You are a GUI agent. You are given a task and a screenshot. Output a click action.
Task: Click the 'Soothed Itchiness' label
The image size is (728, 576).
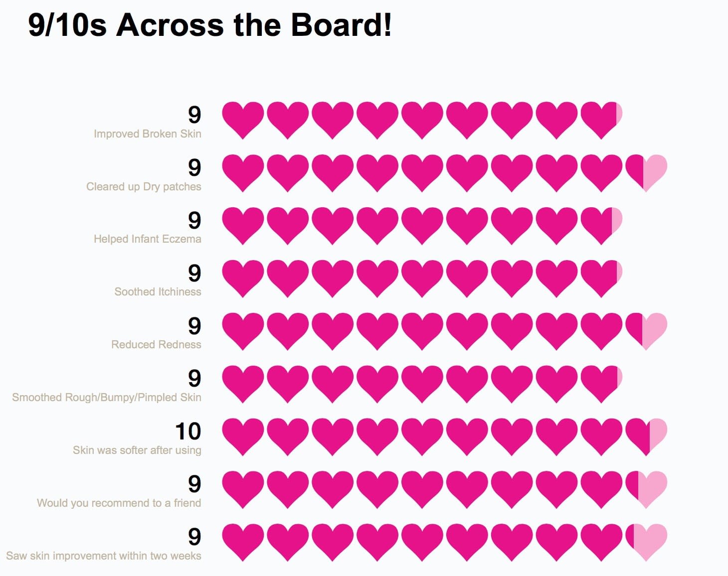tap(158, 291)
